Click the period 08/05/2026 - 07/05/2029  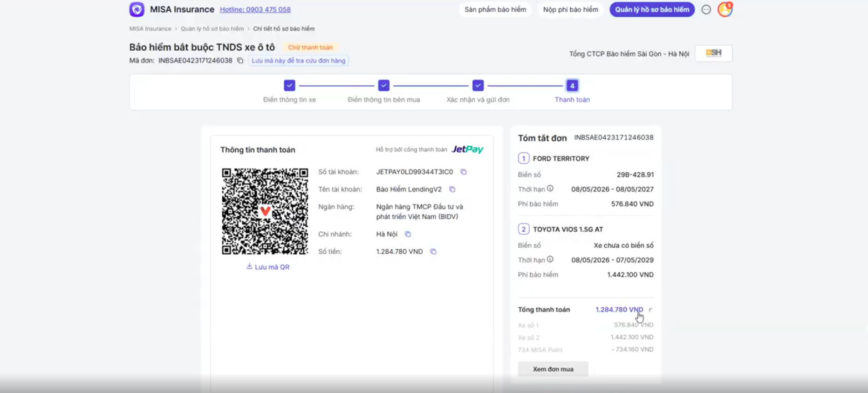coord(612,260)
